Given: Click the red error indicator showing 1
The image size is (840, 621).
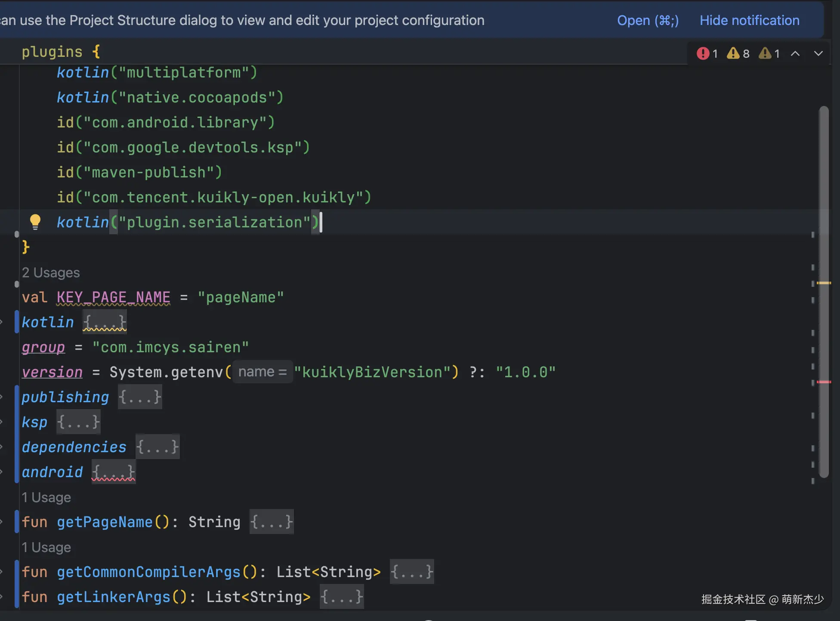Looking at the screenshot, I should click(x=707, y=53).
